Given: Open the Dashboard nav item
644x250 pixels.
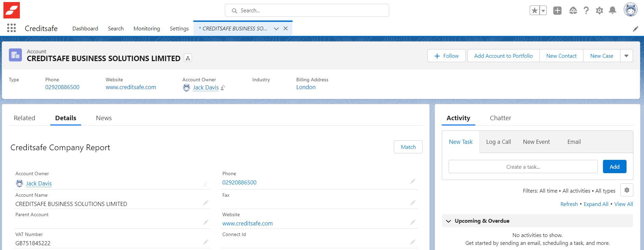Looking at the screenshot, I should tap(85, 29).
